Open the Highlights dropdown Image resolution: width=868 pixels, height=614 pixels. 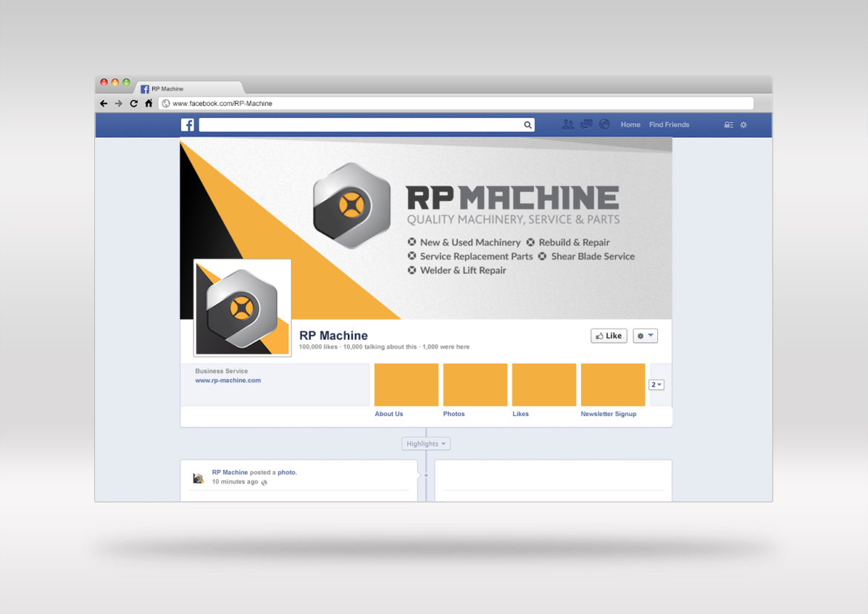click(426, 443)
